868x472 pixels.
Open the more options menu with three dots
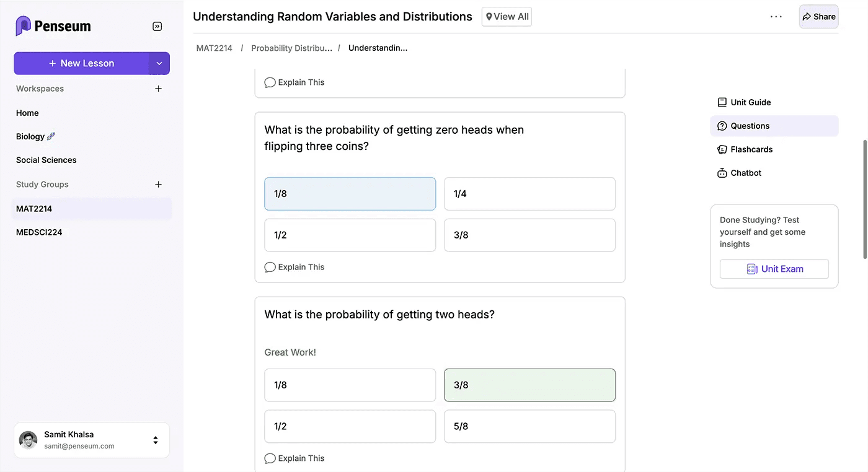[776, 17]
